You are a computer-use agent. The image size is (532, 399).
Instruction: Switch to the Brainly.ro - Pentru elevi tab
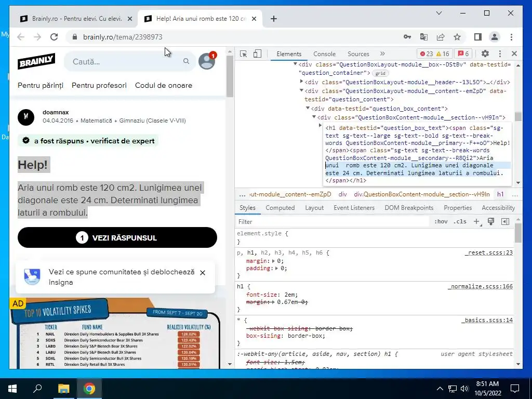point(76,19)
